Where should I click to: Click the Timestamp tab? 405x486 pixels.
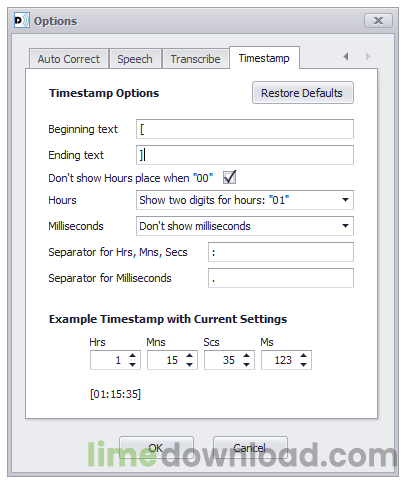click(264, 58)
